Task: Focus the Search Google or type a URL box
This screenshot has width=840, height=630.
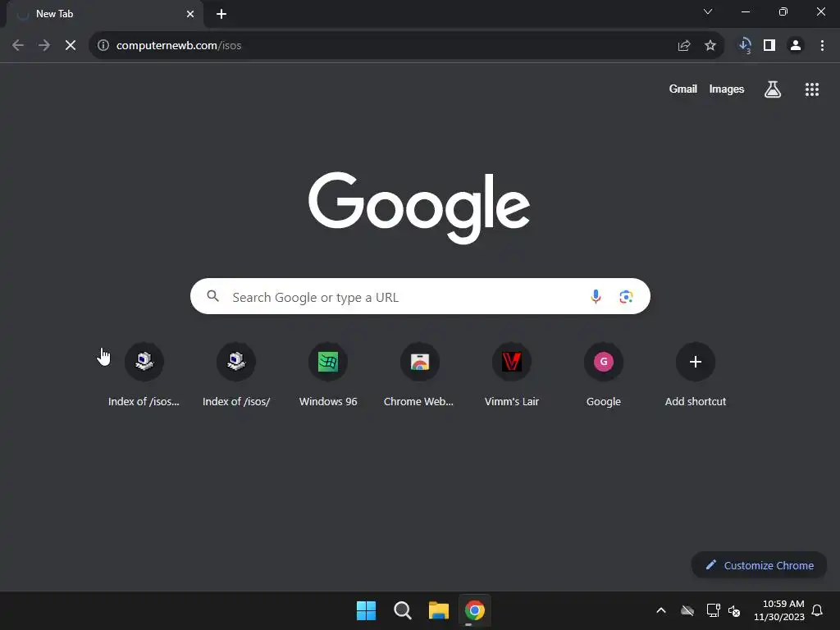Action: (x=420, y=296)
